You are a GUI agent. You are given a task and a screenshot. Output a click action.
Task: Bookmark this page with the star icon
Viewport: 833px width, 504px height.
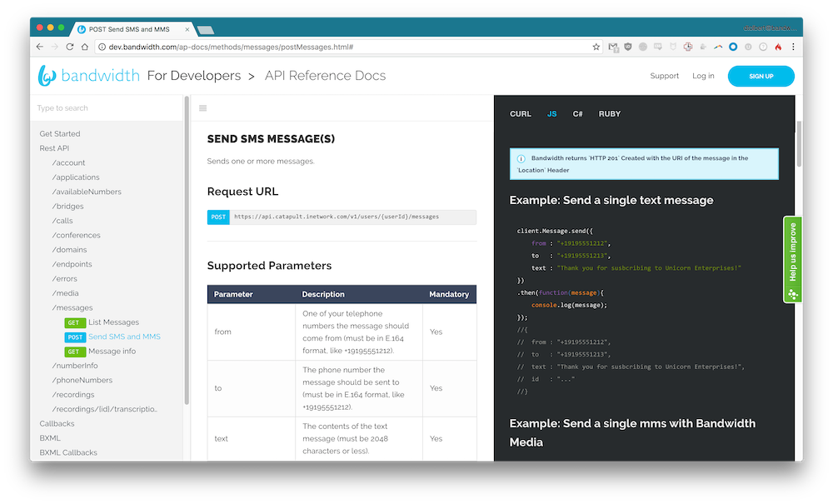596,47
